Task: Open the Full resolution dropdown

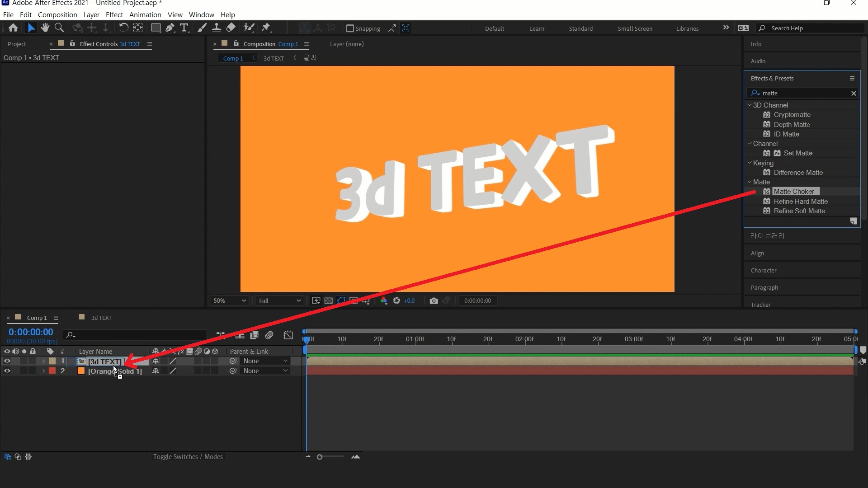Action: pos(279,301)
